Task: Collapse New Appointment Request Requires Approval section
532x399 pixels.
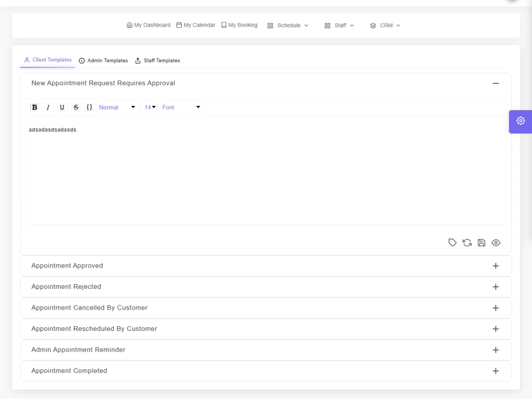Action: [496, 83]
